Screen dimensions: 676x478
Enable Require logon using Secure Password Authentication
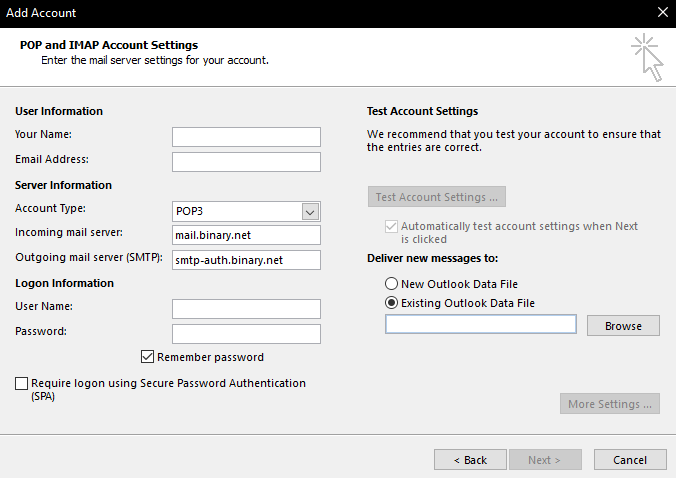pos(22,383)
